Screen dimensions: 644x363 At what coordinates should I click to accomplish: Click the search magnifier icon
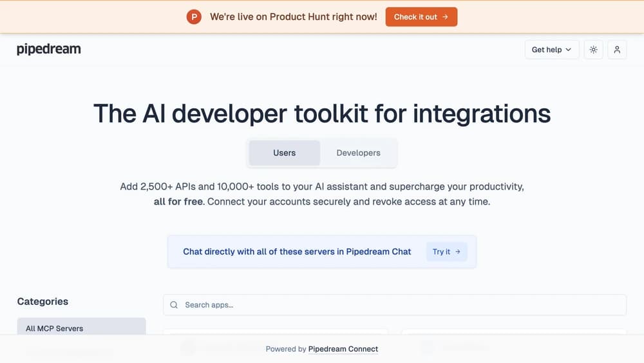(174, 304)
